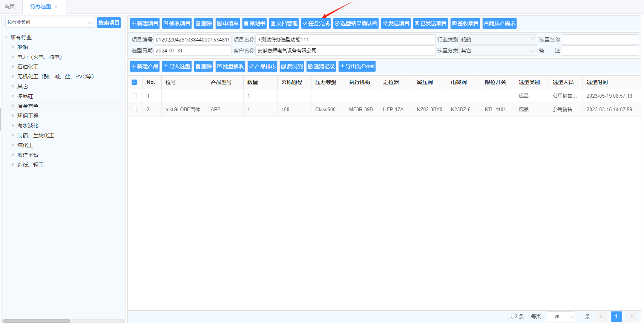Click 导出为Excel download icon button
Screen dimensions: 644x325
357,66
